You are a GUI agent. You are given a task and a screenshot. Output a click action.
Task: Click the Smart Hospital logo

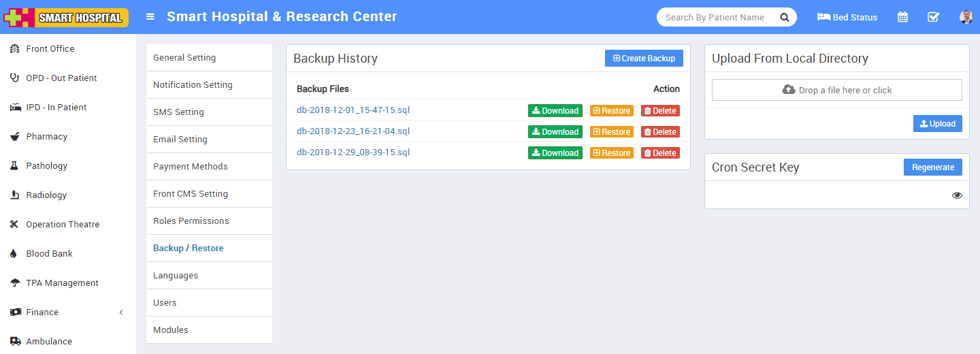[x=66, y=17]
